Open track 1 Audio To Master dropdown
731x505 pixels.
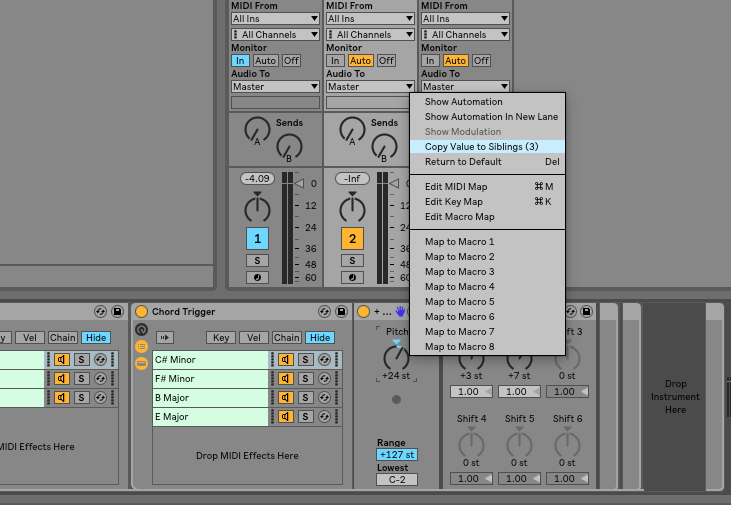click(x=276, y=87)
